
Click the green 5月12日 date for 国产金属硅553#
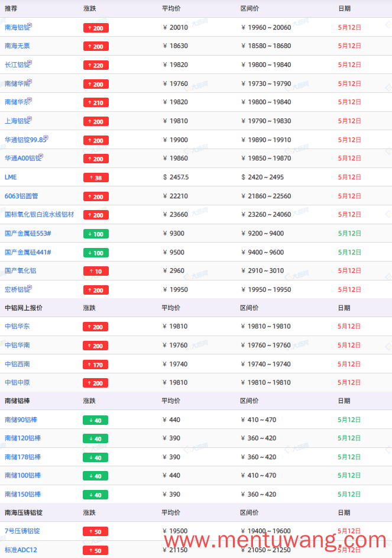pyautogui.click(x=349, y=234)
